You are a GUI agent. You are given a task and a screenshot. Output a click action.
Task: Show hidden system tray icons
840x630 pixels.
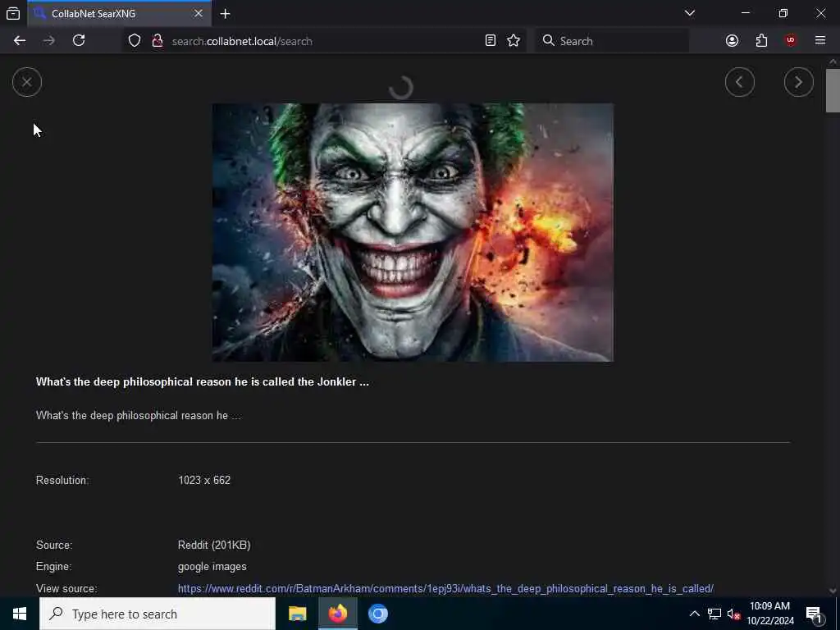[694, 614]
